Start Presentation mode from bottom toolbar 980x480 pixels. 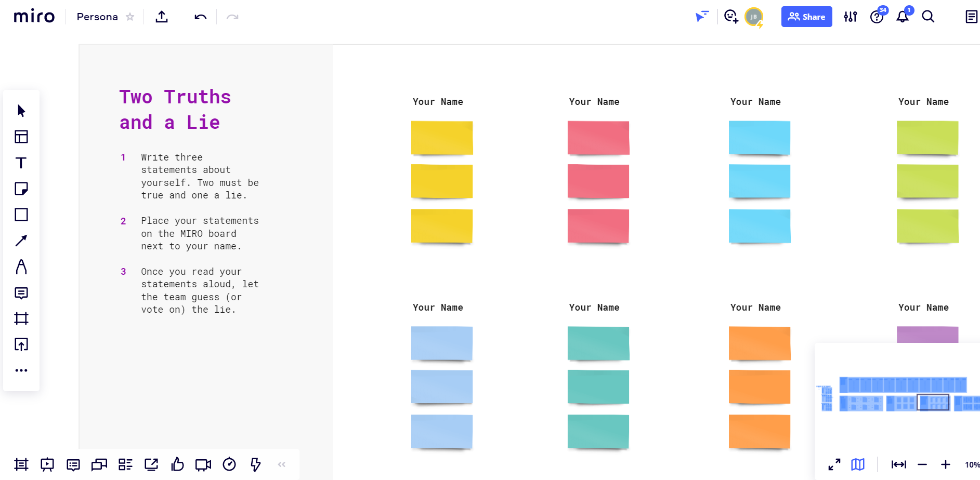(47, 464)
